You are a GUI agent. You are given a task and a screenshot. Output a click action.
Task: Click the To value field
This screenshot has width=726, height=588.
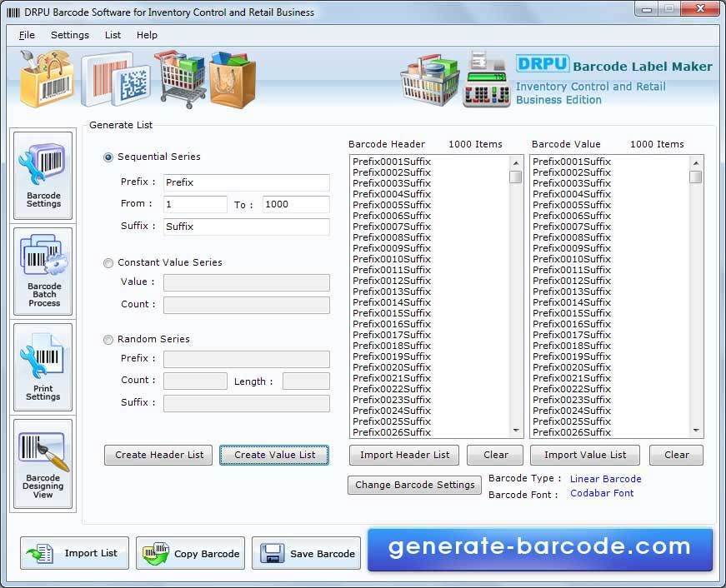point(296,204)
